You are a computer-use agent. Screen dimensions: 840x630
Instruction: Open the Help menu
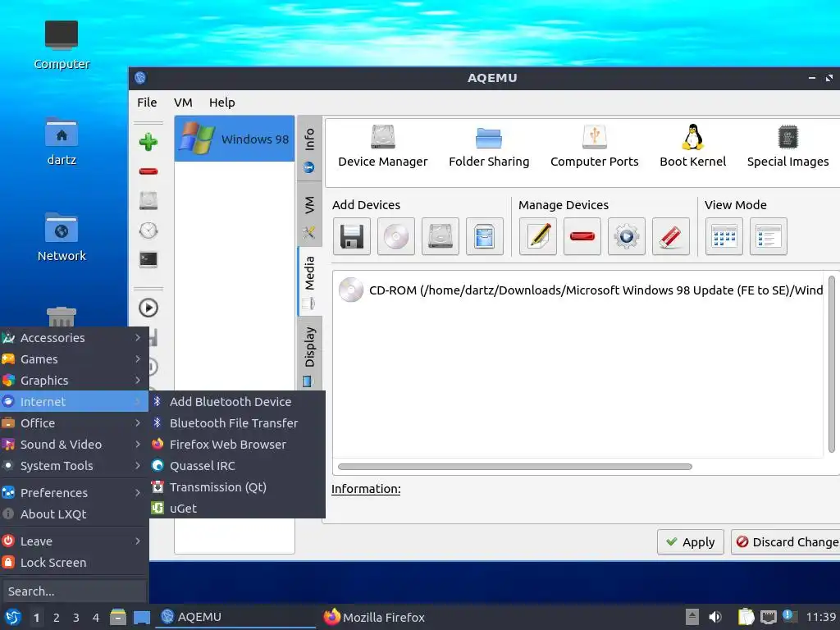point(221,103)
